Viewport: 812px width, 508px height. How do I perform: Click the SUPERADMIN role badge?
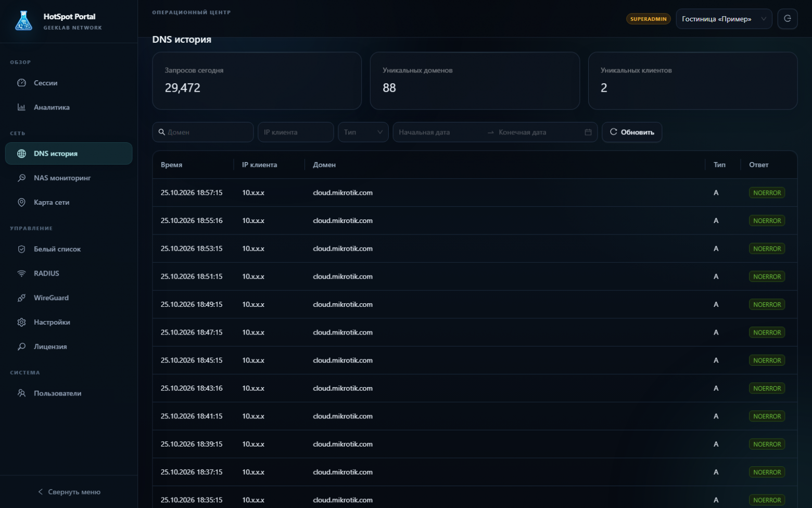coord(649,19)
